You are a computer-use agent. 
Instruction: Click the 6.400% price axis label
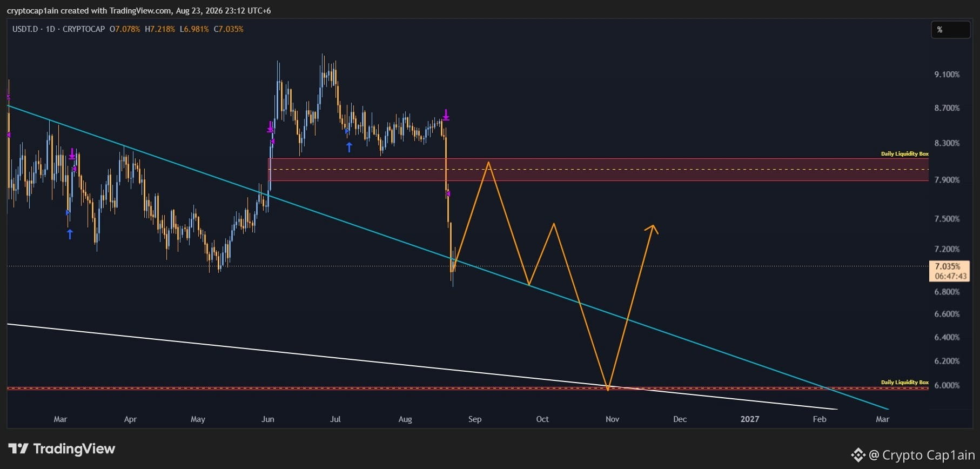(947, 337)
